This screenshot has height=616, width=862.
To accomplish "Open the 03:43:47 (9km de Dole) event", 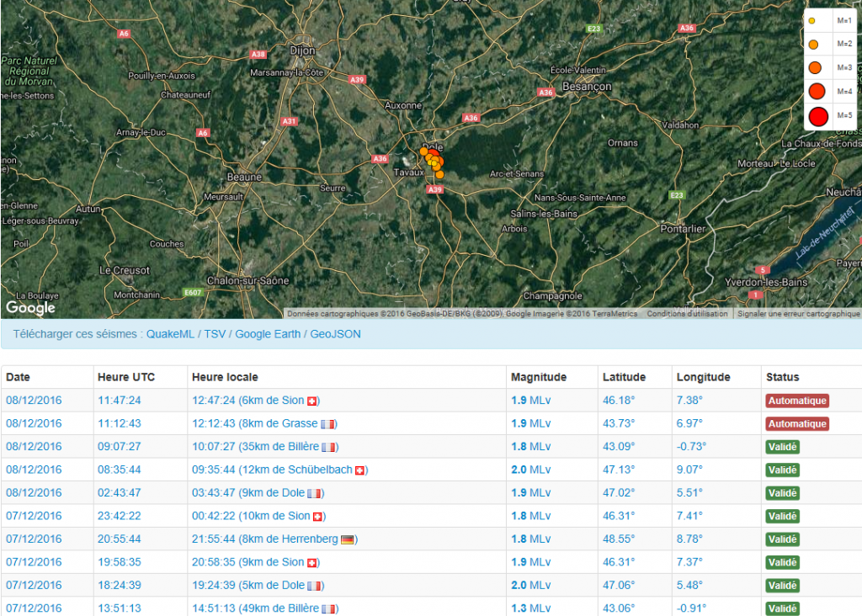I will point(258,493).
